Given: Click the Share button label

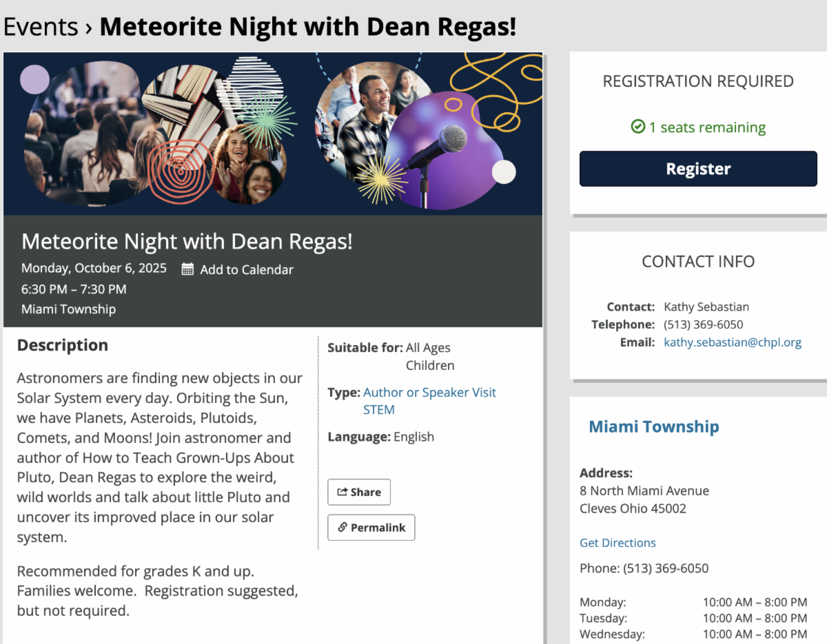Looking at the screenshot, I should (366, 492).
